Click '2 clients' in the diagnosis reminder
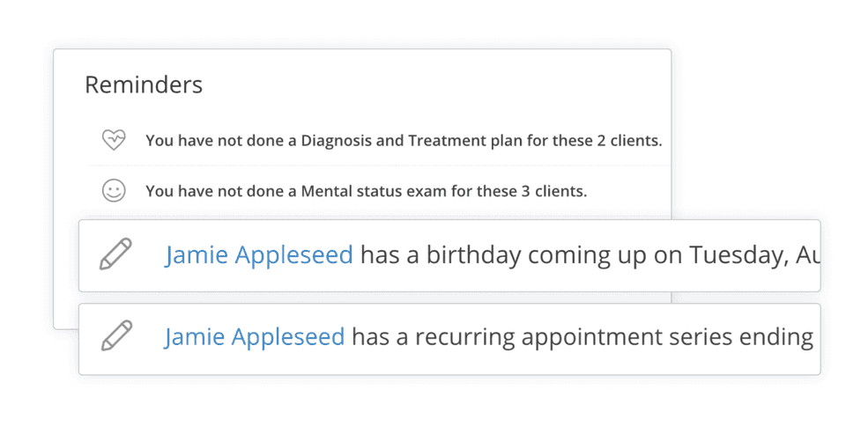Image resolution: width=868 pixels, height=434 pixels. click(629, 141)
